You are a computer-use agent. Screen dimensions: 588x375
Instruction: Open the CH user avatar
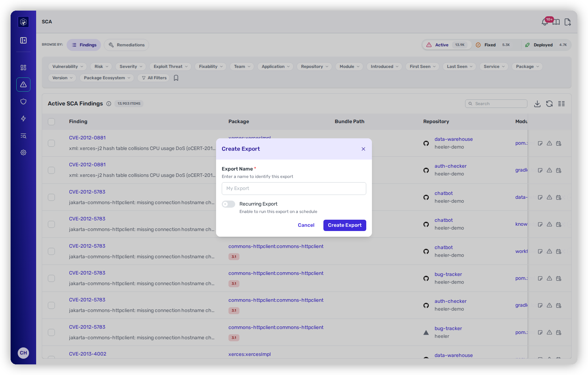pyautogui.click(x=23, y=353)
